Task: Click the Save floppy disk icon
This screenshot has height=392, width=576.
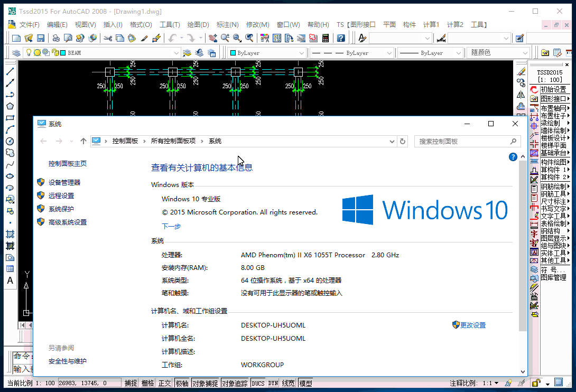Action: tap(41, 38)
